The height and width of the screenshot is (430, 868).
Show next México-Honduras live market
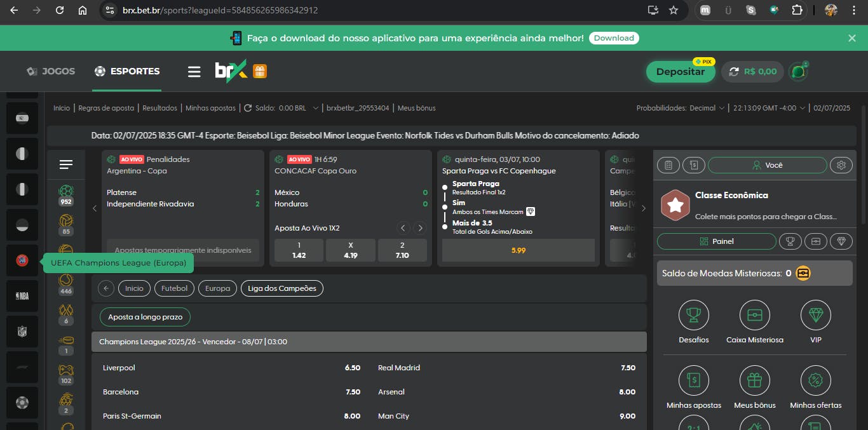[420, 228]
